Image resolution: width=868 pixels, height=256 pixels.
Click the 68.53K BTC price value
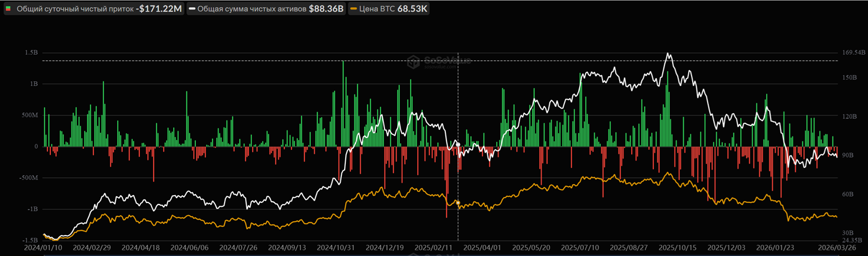tap(412, 9)
